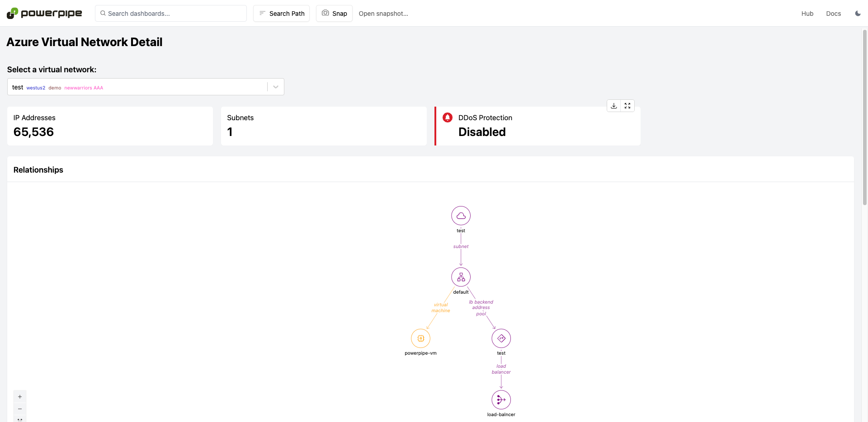Select the default subnet node
Image resolution: width=868 pixels, height=422 pixels.
[461, 277]
